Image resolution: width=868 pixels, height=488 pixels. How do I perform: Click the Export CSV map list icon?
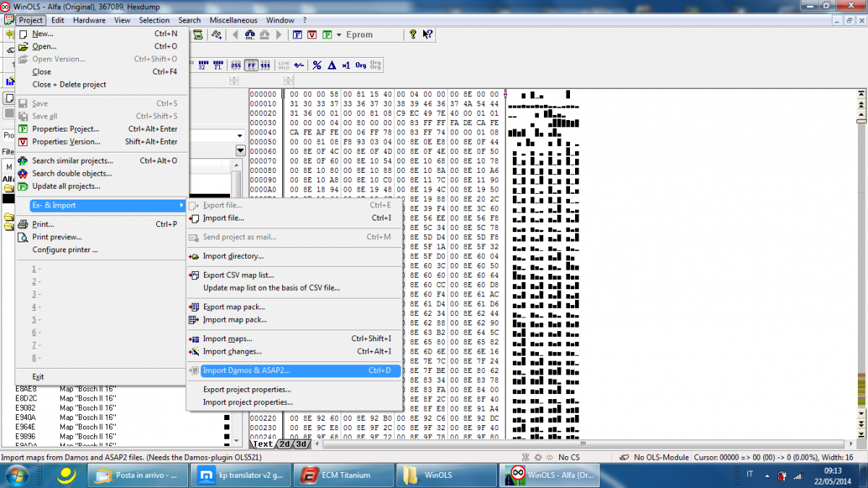194,275
